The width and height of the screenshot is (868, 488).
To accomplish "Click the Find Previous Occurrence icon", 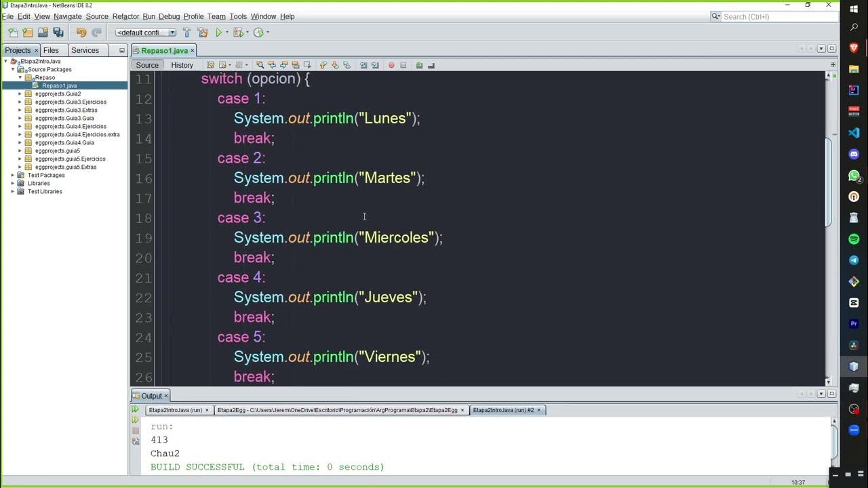I will click(x=272, y=65).
